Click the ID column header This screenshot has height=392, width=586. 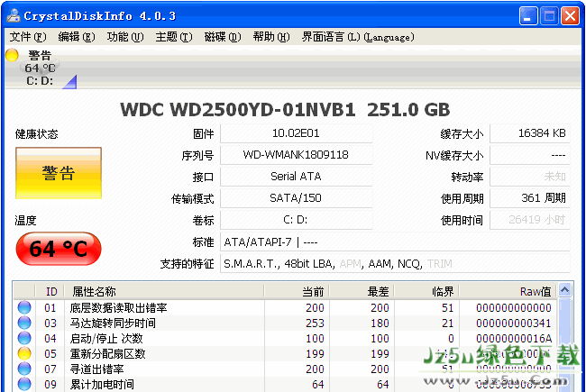(x=50, y=291)
